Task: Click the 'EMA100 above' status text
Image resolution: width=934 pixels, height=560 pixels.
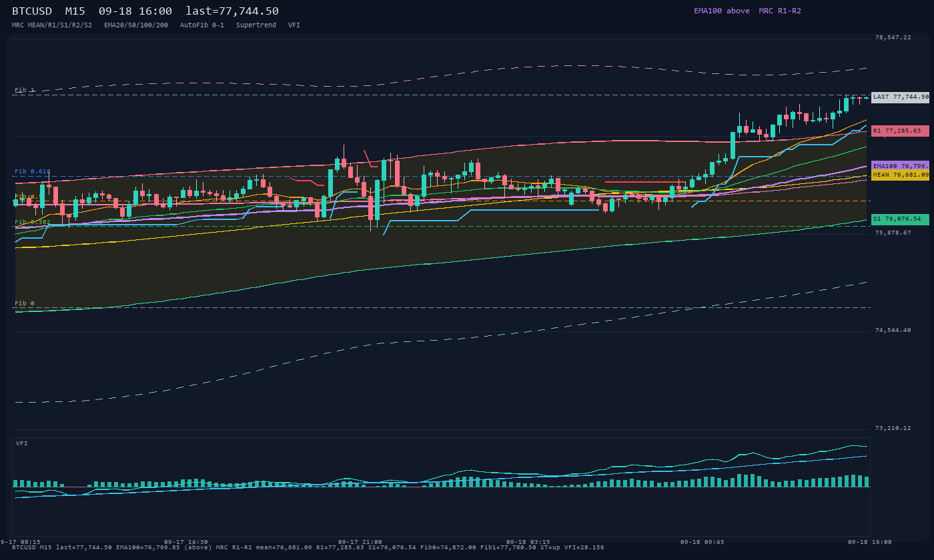Action: click(x=721, y=11)
